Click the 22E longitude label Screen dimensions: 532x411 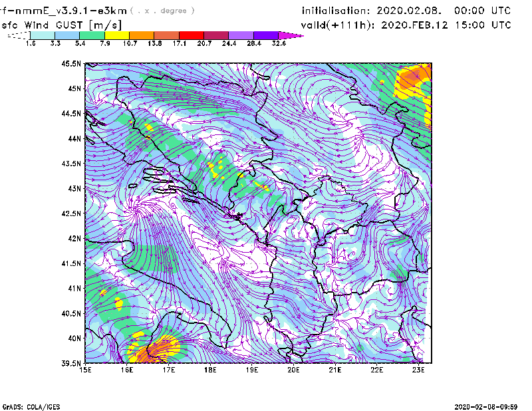(377, 370)
